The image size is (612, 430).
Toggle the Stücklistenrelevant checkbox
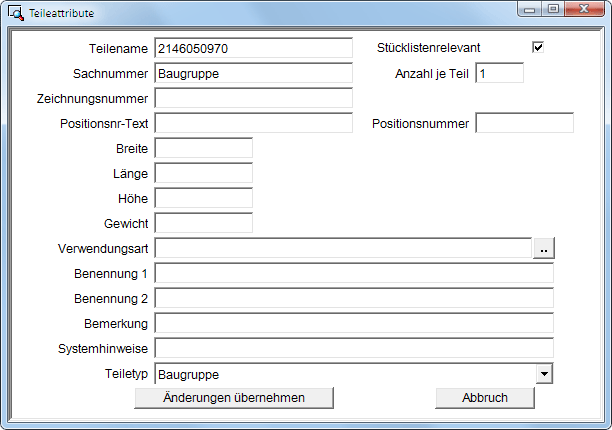pos(538,48)
